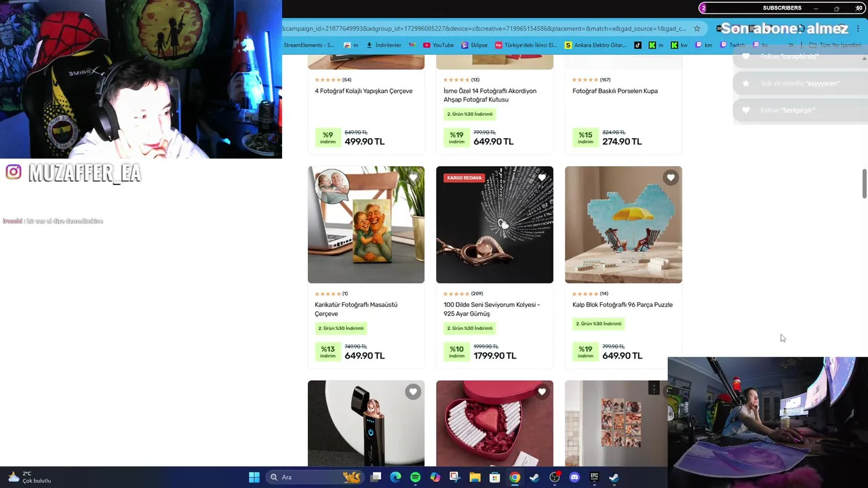Open Epic Games Launcher in the taskbar
Image resolution: width=868 pixels, height=488 pixels.
(594, 477)
